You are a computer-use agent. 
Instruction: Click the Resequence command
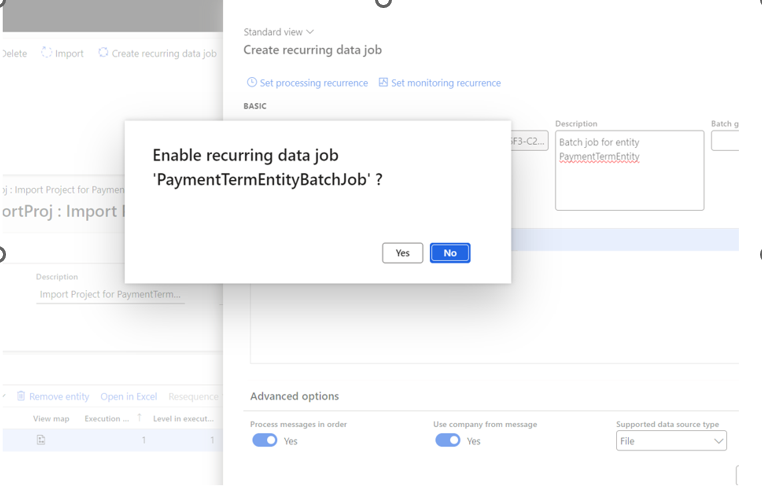(193, 396)
